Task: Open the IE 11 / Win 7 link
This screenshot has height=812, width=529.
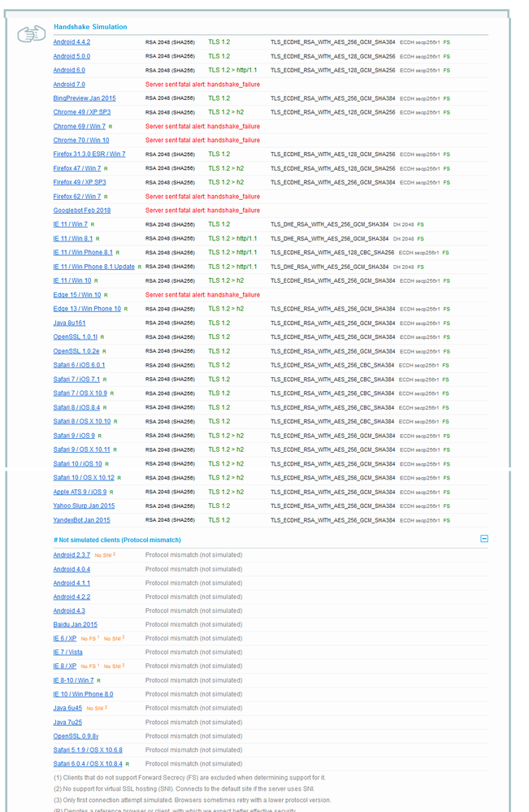Action: [71, 224]
